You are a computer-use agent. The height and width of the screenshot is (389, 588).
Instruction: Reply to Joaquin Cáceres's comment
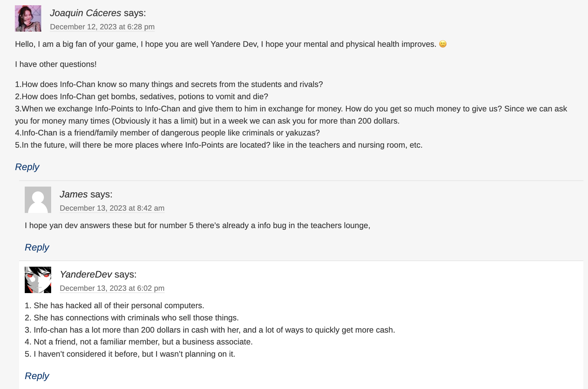coord(27,167)
